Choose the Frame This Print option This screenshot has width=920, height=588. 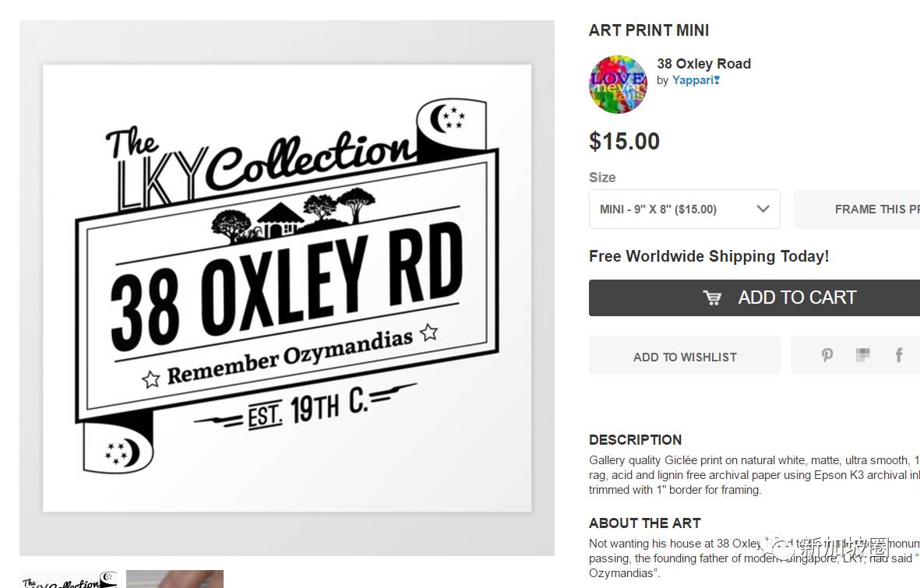(x=857, y=209)
